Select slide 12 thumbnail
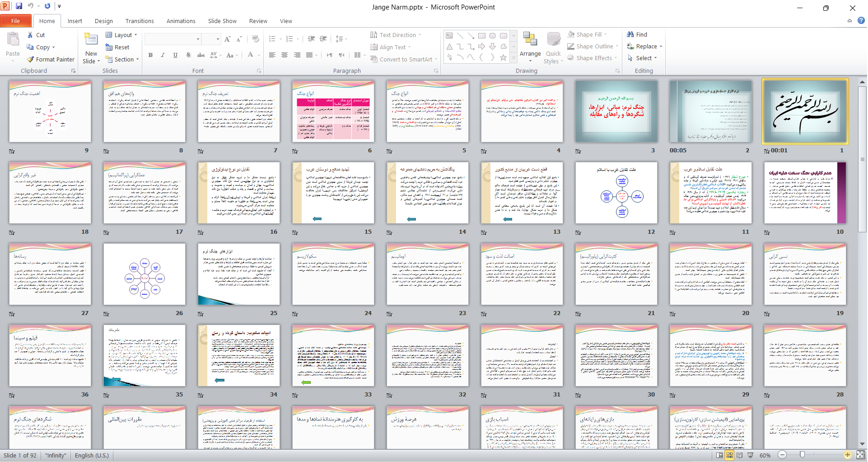Image resolution: width=868 pixels, height=462 pixels. [x=616, y=193]
